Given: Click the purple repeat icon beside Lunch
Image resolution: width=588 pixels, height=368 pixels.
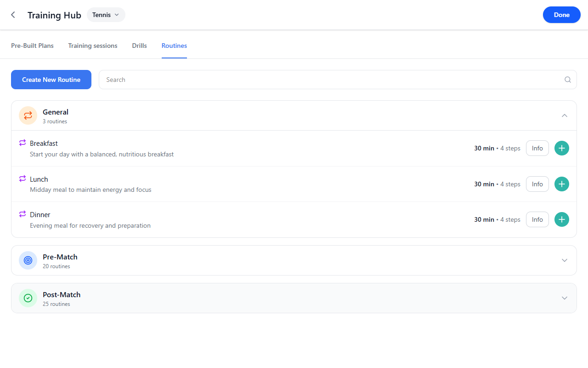Looking at the screenshot, I should pyautogui.click(x=23, y=178).
